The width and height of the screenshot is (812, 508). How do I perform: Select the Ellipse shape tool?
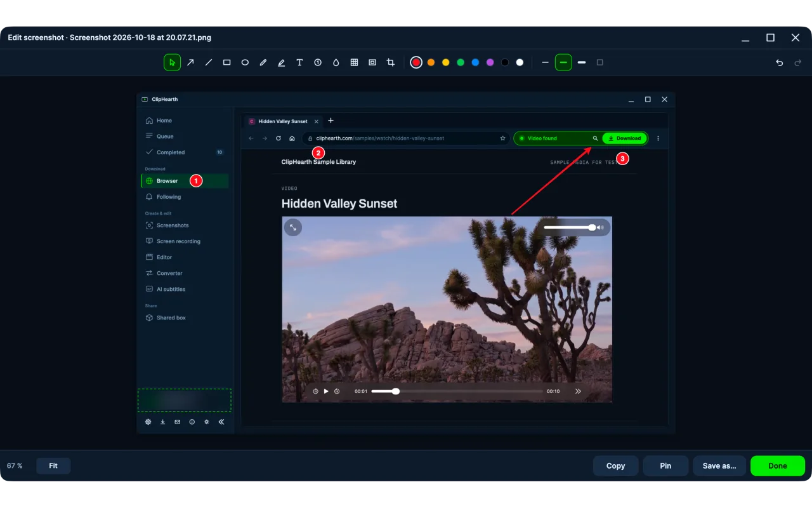pos(245,62)
